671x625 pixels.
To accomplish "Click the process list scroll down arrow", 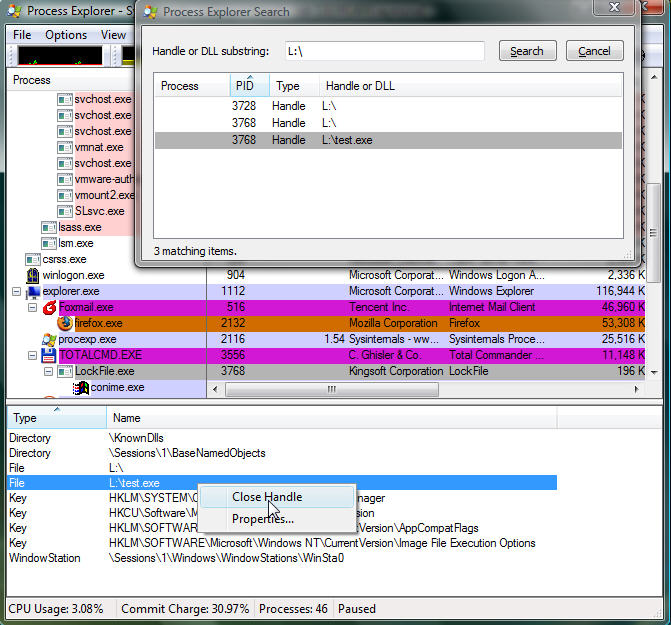I will coord(654,373).
